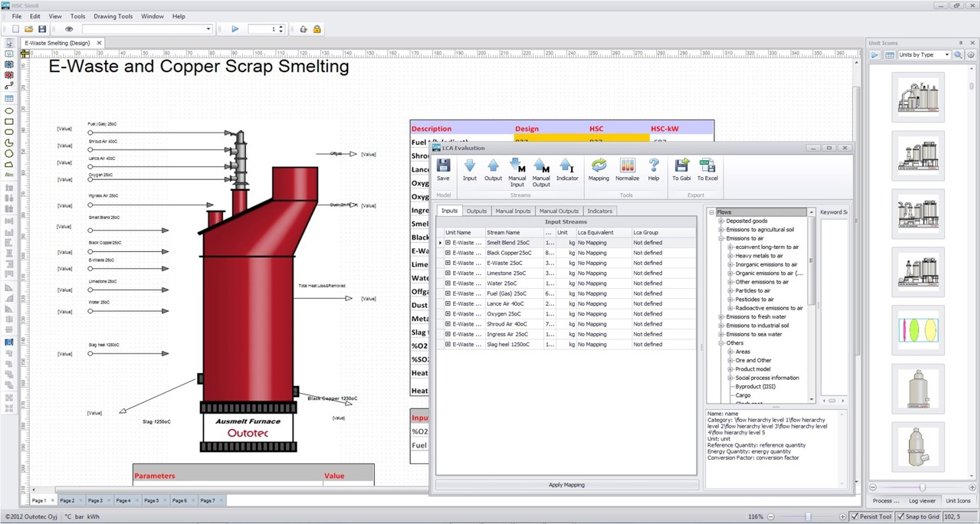Image resolution: width=980 pixels, height=524 pixels.
Task: Click the Unit Icons panel size slider
Action: click(x=921, y=488)
